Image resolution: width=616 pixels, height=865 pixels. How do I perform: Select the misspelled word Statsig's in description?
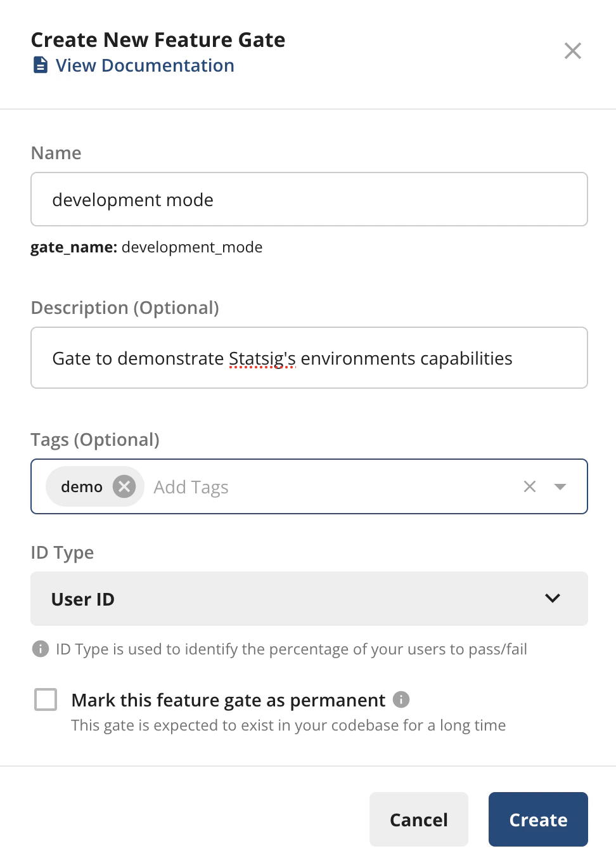point(262,358)
